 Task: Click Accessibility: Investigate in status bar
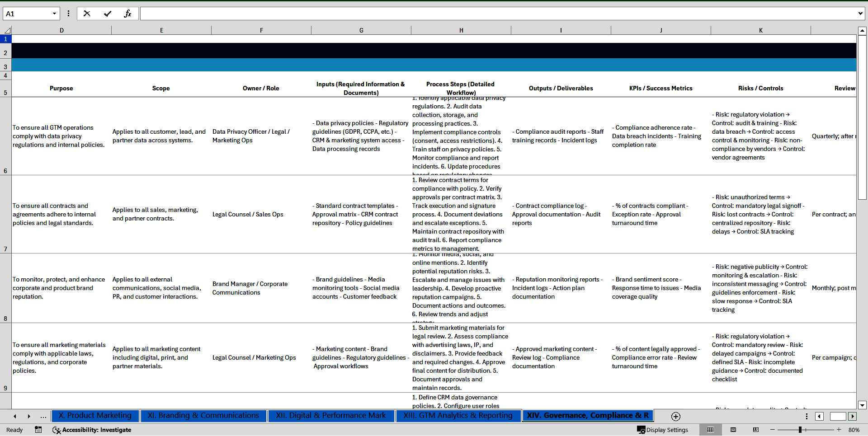[92, 430]
